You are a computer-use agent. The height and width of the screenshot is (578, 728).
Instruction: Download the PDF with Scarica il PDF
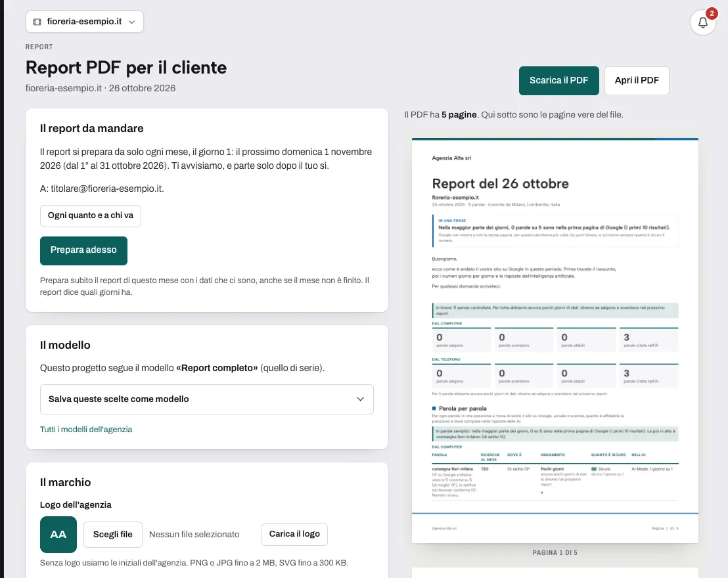tap(559, 80)
